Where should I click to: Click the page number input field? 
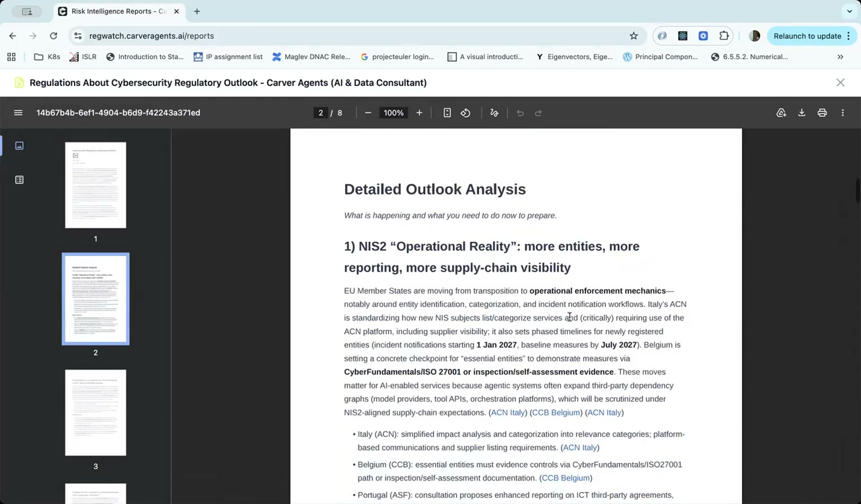pos(321,113)
